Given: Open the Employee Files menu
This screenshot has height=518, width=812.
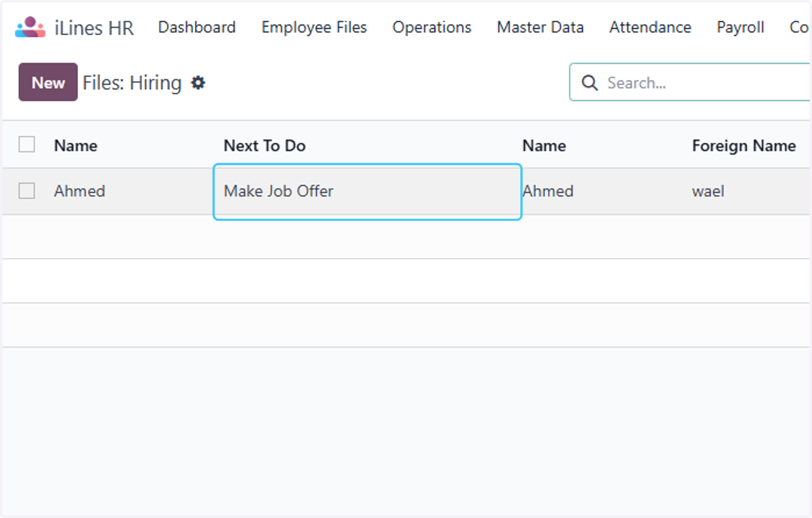Looking at the screenshot, I should tap(314, 27).
